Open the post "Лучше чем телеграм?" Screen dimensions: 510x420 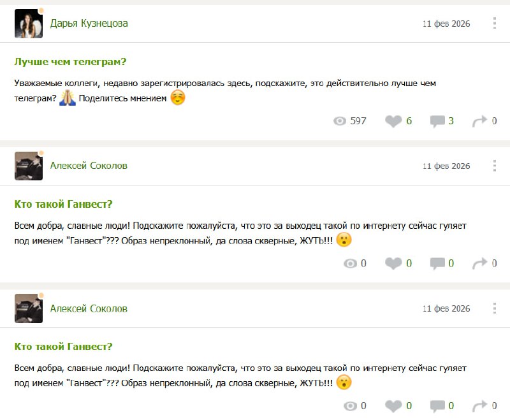pos(69,61)
